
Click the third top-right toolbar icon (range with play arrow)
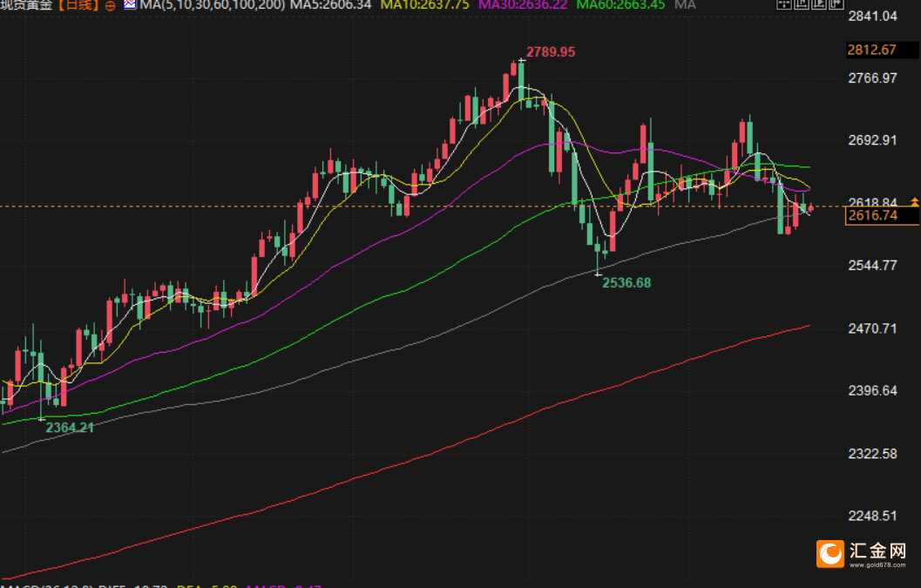click(x=819, y=4)
